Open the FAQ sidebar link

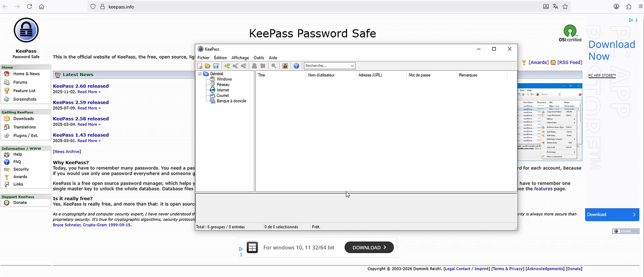17,162
